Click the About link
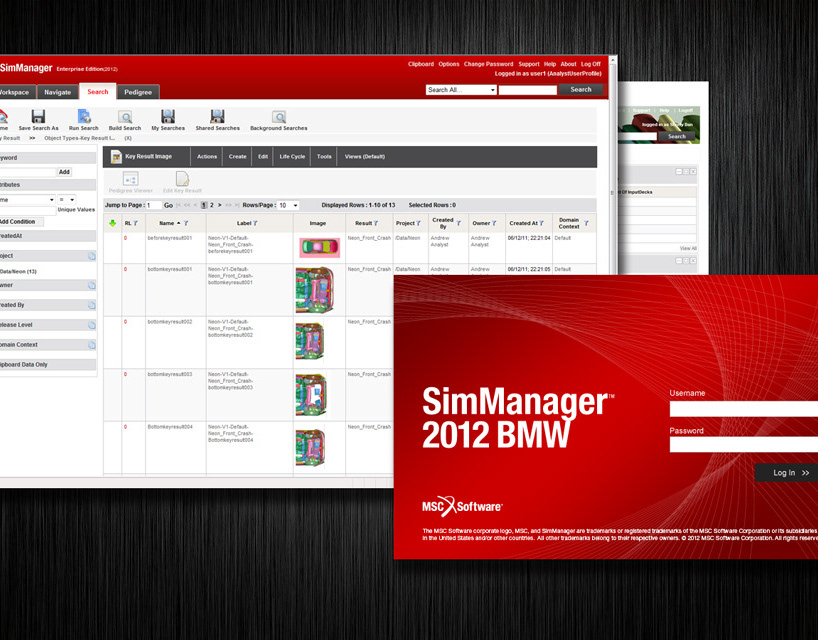 tap(568, 64)
